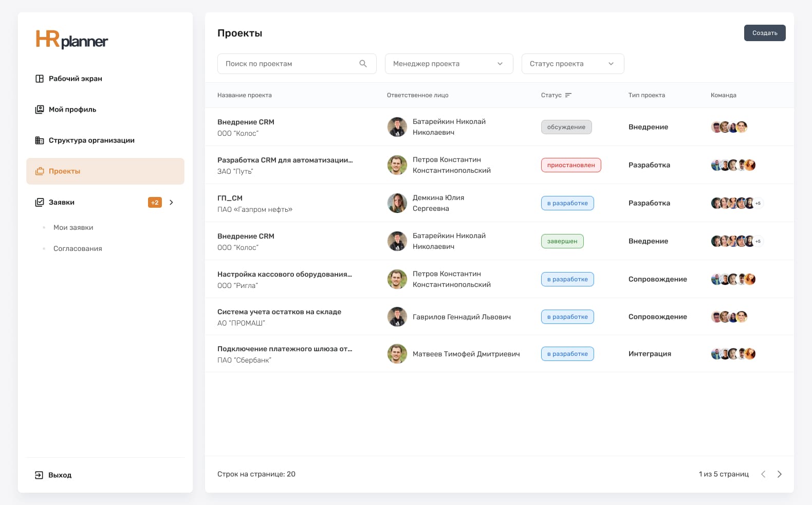Click the Рабочий экран dashboard icon

(x=40, y=79)
